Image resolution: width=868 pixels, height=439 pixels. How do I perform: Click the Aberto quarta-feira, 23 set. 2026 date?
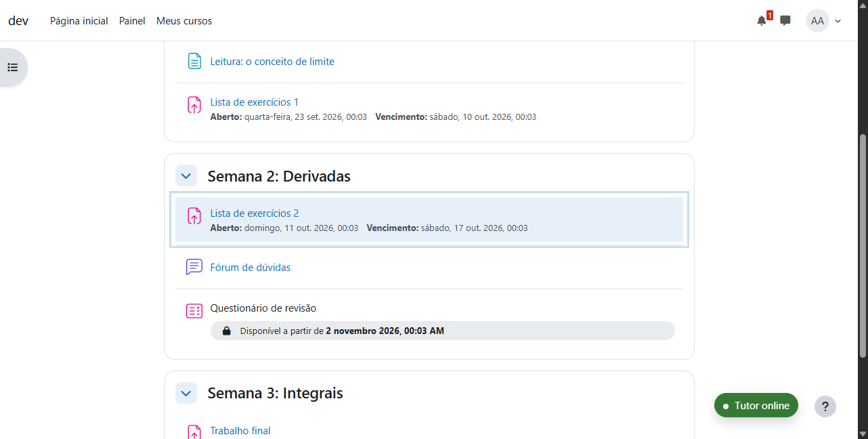pos(289,117)
